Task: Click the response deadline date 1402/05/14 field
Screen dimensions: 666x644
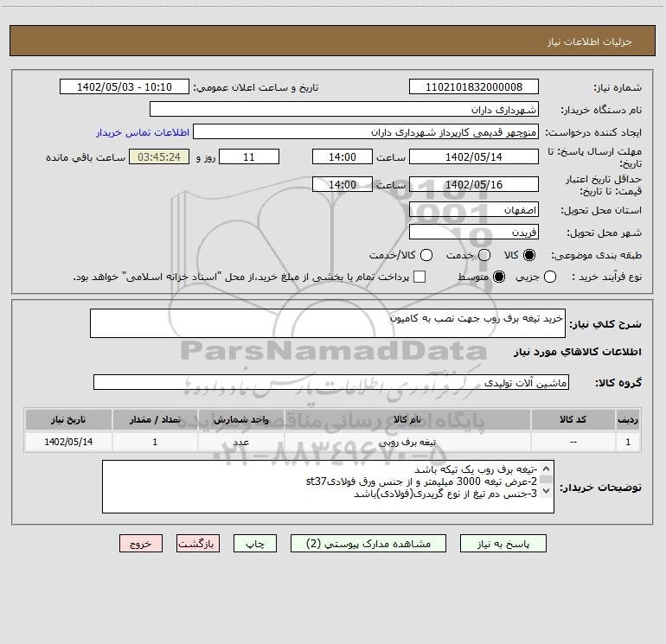Action: click(474, 156)
